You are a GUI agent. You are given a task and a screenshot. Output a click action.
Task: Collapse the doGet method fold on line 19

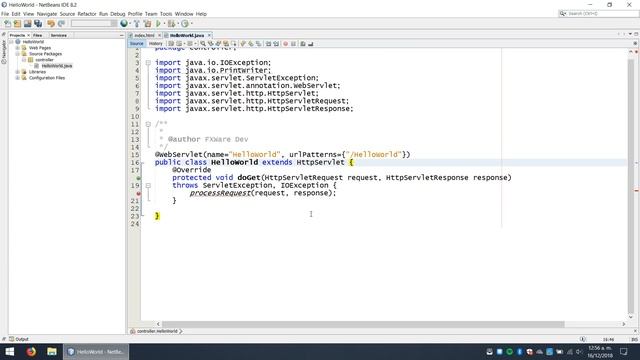(x=148, y=186)
